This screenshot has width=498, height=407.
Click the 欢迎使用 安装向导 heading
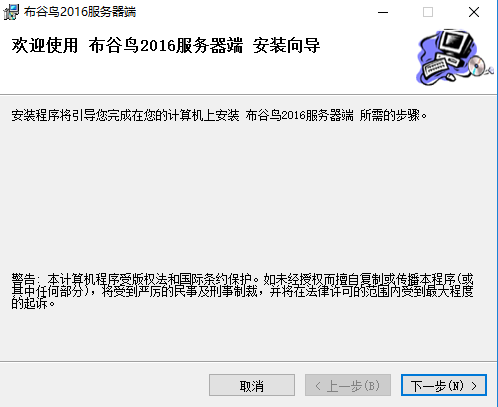point(166,45)
